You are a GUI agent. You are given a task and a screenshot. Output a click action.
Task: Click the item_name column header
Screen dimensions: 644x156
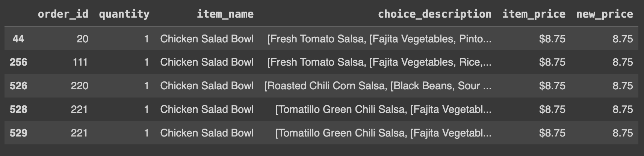pyautogui.click(x=225, y=14)
